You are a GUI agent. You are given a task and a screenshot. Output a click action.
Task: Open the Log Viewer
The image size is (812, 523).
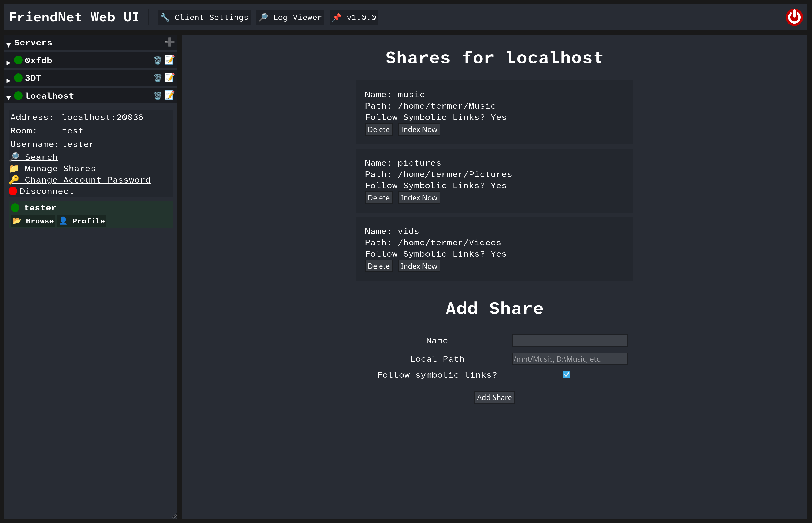[x=290, y=17]
